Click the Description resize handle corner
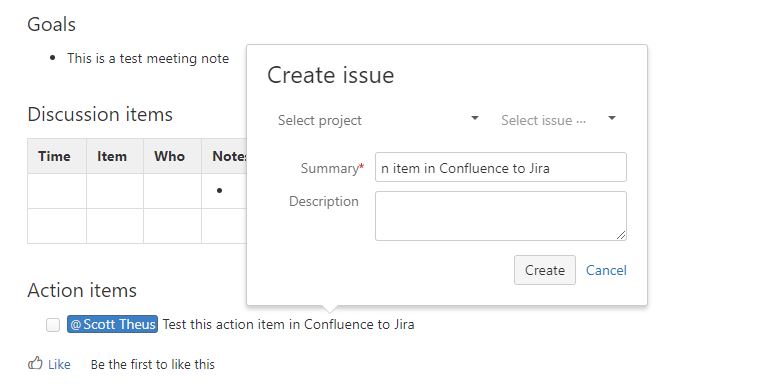The width and height of the screenshot is (775, 390). point(621,235)
